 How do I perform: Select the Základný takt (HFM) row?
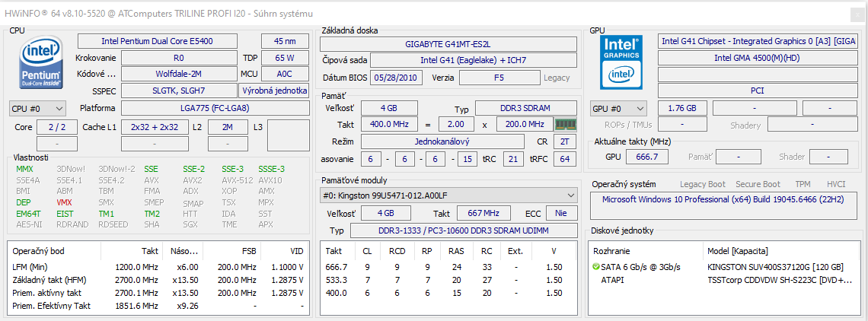click(158, 280)
